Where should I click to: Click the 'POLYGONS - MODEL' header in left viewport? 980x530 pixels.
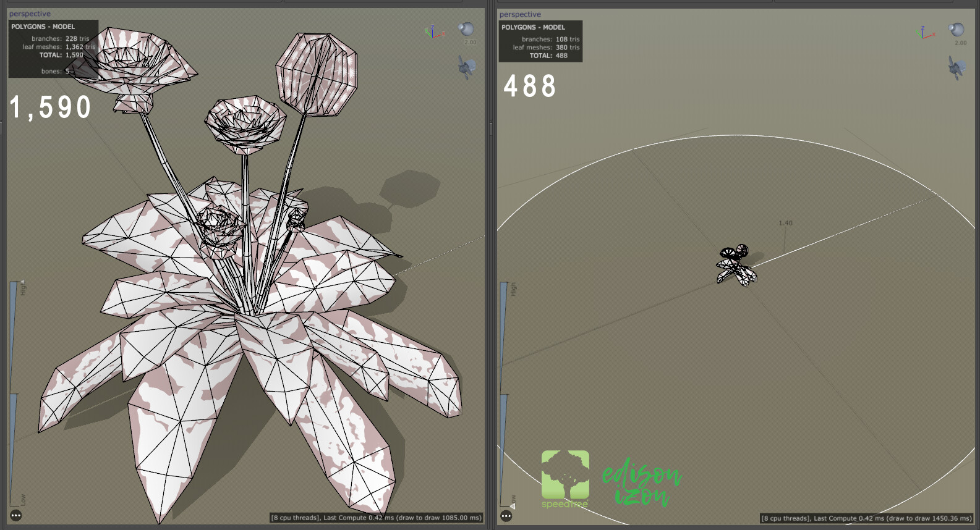click(x=43, y=27)
